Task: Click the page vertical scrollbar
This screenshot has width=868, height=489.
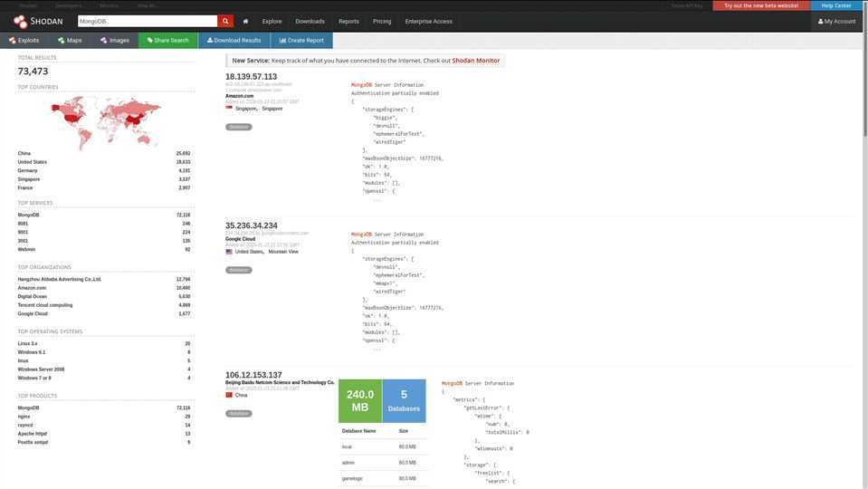Action: (x=864, y=68)
